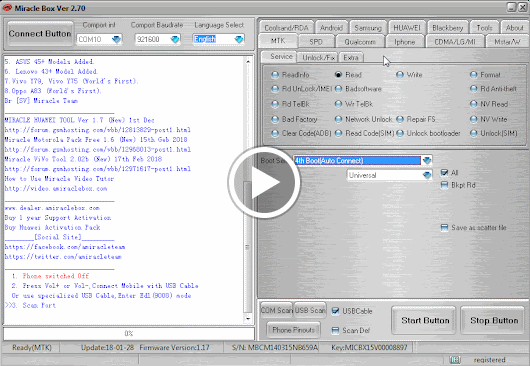Open the Comport inf COM10 dropdown
Screen dimensions: 530x366
tap(116, 39)
